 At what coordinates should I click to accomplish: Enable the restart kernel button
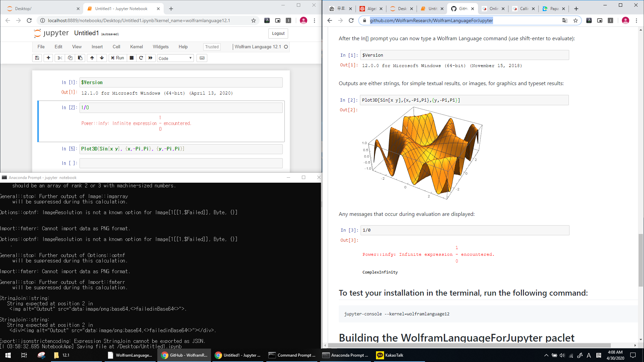141,58
